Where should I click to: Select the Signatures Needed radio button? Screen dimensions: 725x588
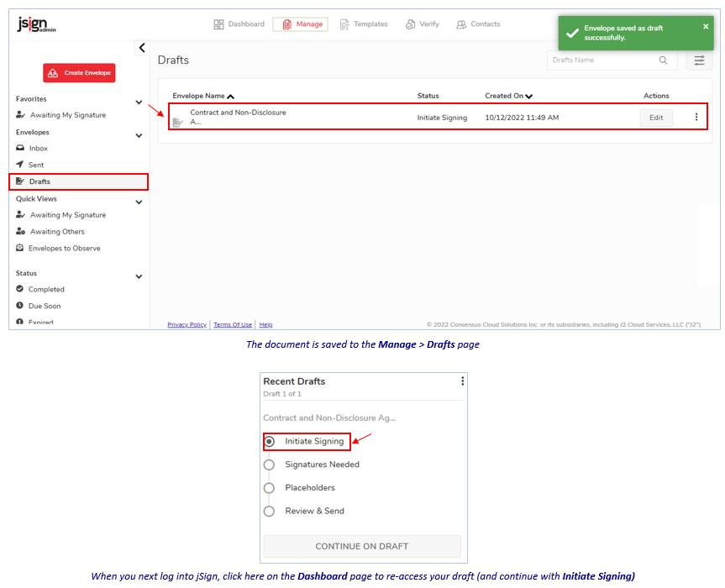[269, 465]
